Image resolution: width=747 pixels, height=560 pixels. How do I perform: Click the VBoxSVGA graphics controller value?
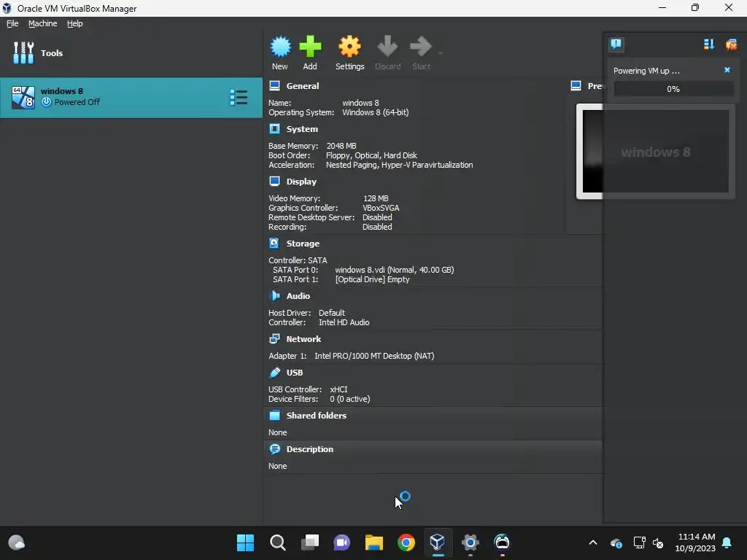pyautogui.click(x=381, y=208)
